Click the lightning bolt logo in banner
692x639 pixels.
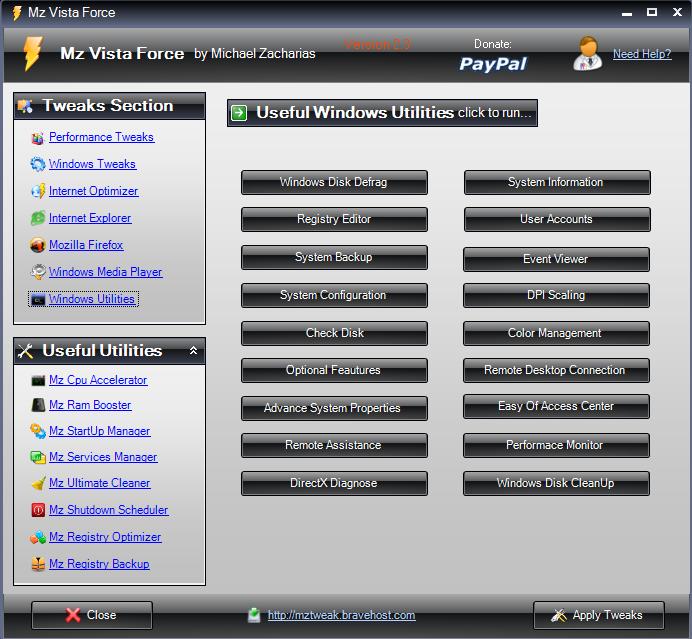click(x=33, y=53)
